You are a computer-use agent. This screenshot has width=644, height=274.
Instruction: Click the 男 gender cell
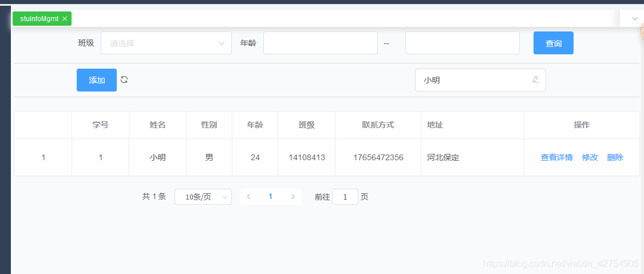coord(209,157)
